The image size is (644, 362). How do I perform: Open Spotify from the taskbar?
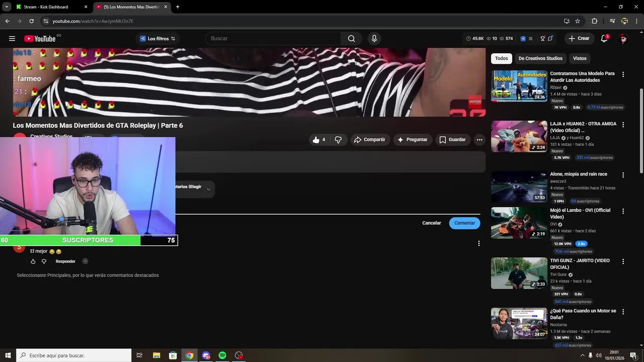click(222, 355)
